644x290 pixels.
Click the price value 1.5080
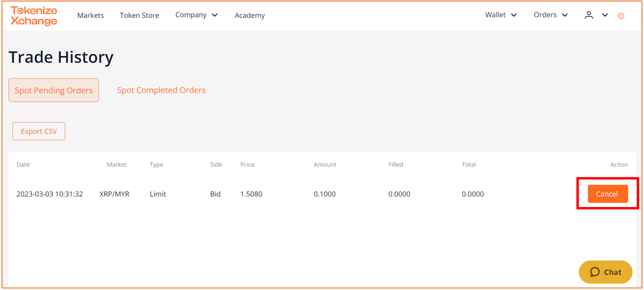pos(252,194)
